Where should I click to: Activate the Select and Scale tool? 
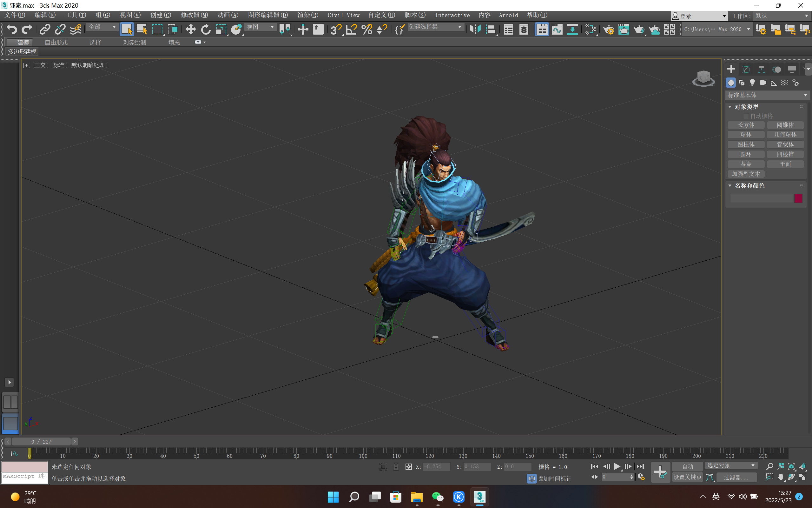221,30
